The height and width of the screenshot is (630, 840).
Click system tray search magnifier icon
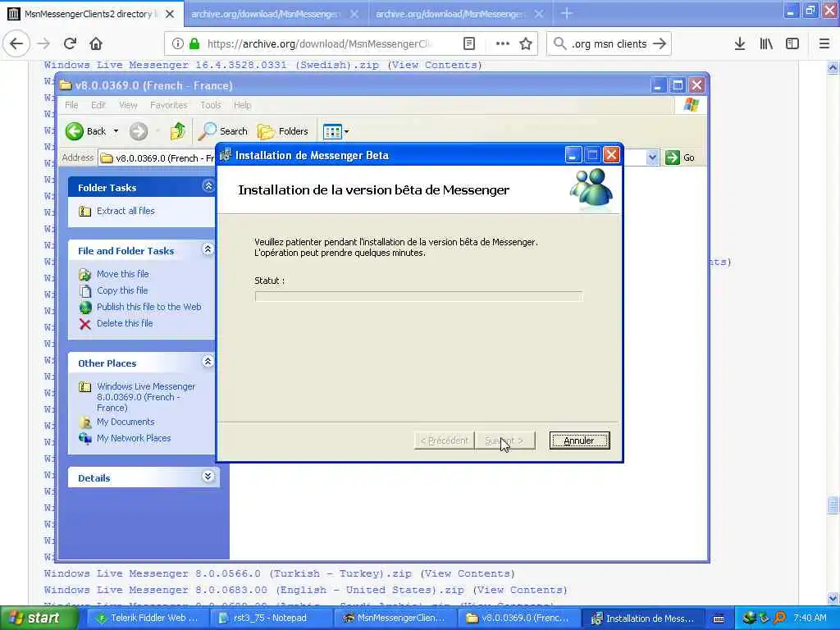(x=779, y=619)
